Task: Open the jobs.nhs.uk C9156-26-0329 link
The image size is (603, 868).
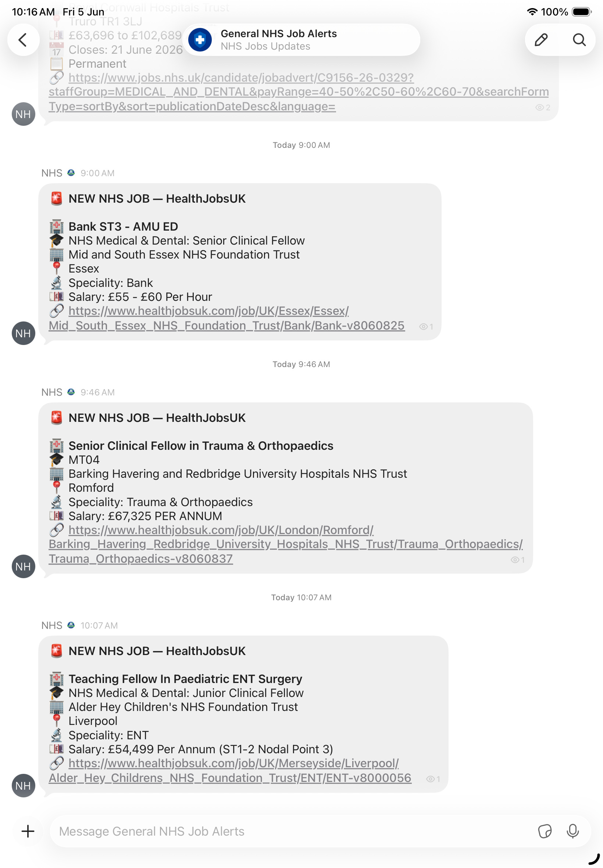Action: coord(299,92)
